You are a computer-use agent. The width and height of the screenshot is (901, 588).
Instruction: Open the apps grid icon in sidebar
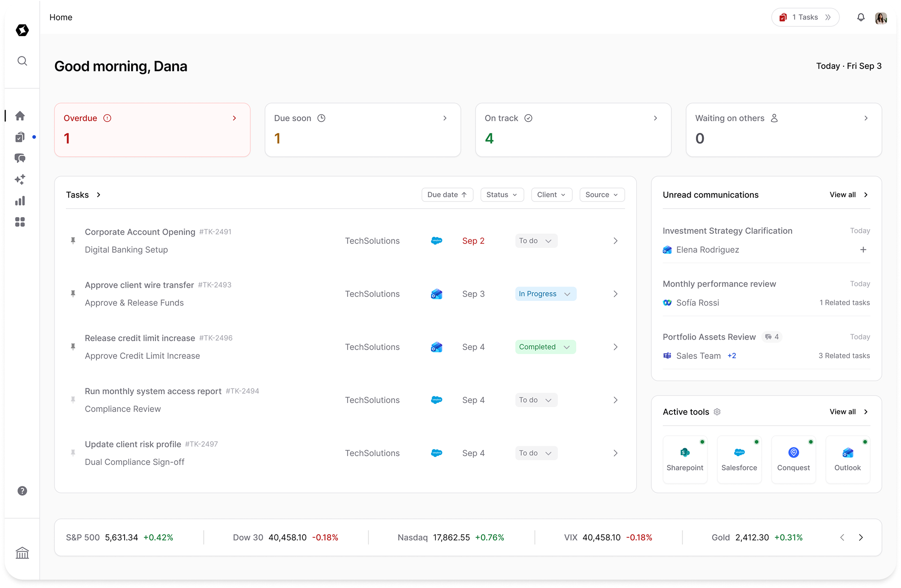point(20,222)
